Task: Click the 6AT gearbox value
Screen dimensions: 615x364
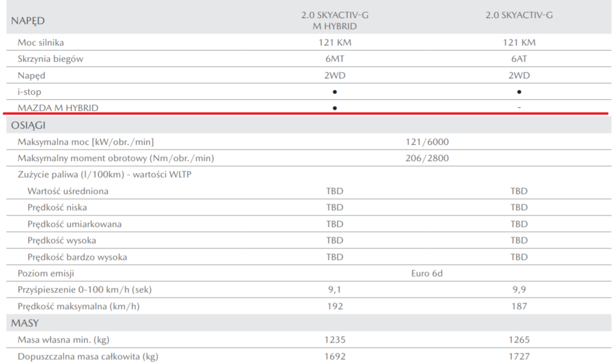Action: click(519, 59)
